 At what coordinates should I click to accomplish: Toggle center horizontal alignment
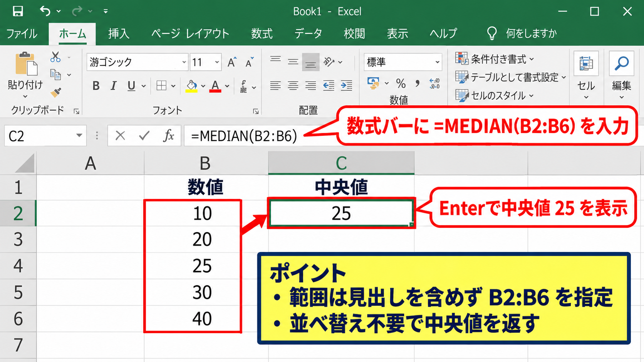point(293,85)
